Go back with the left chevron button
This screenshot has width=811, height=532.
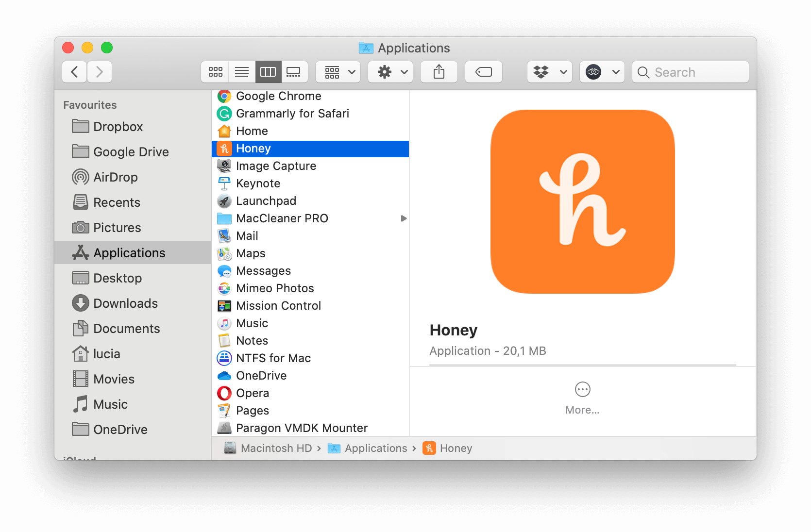74,72
